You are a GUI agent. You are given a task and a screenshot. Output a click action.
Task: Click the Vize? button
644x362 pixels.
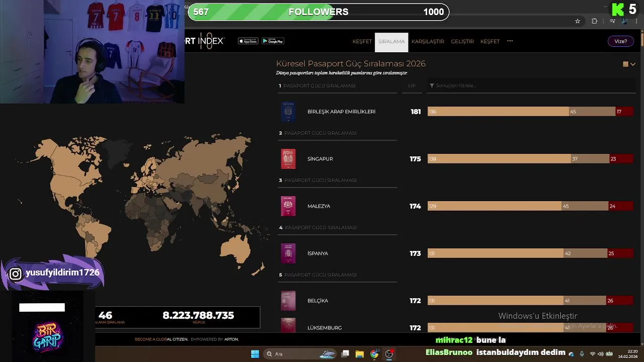tap(621, 41)
